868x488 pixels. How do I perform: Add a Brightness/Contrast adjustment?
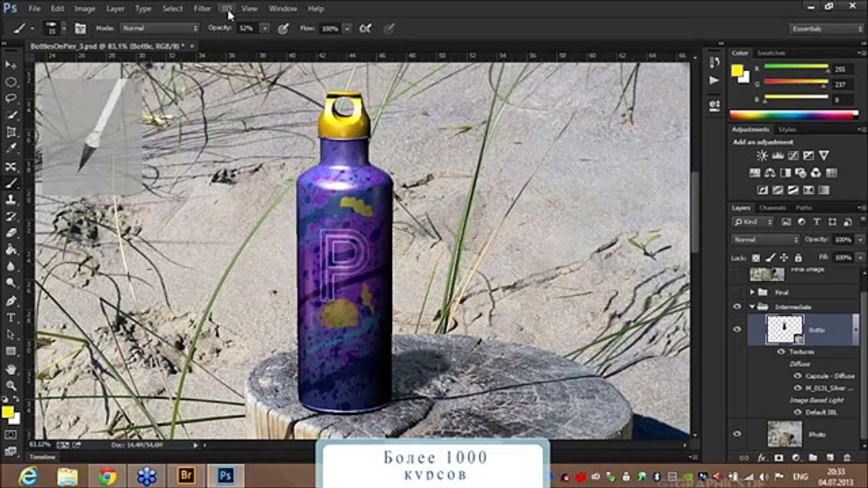pos(762,156)
